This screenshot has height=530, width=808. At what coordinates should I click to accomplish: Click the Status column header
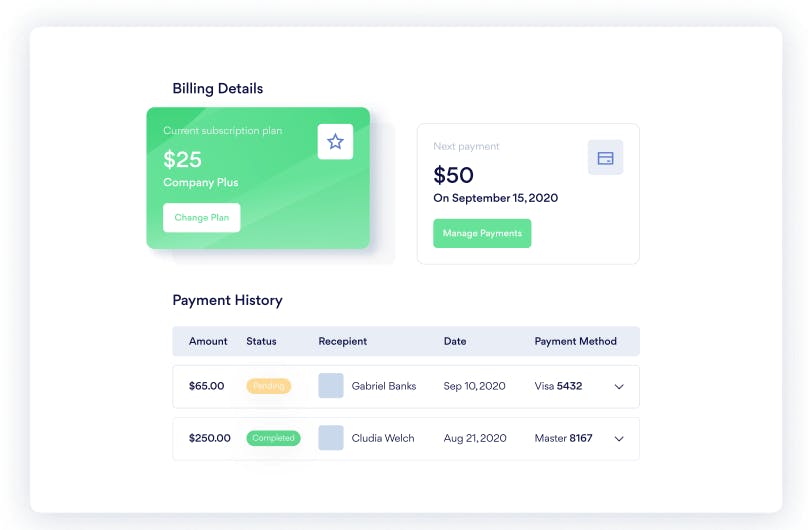pyautogui.click(x=261, y=341)
